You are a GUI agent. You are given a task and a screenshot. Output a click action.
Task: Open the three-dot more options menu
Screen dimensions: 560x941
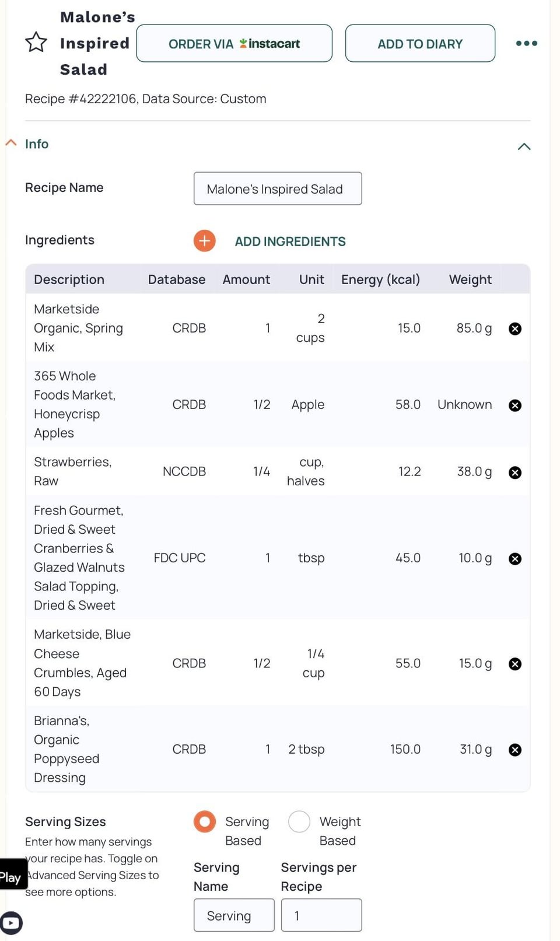point(527,43)
